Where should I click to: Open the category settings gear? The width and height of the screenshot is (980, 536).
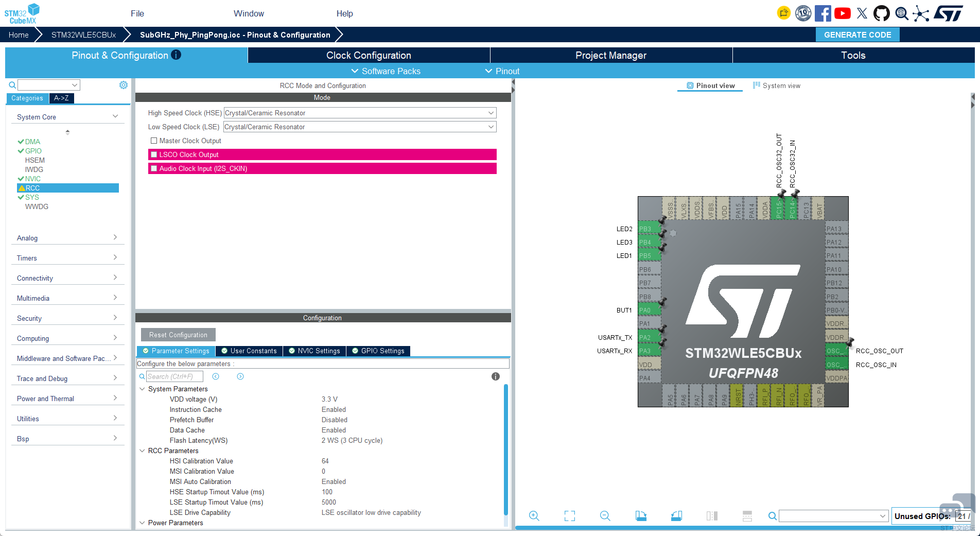click(x=124, y=85)
